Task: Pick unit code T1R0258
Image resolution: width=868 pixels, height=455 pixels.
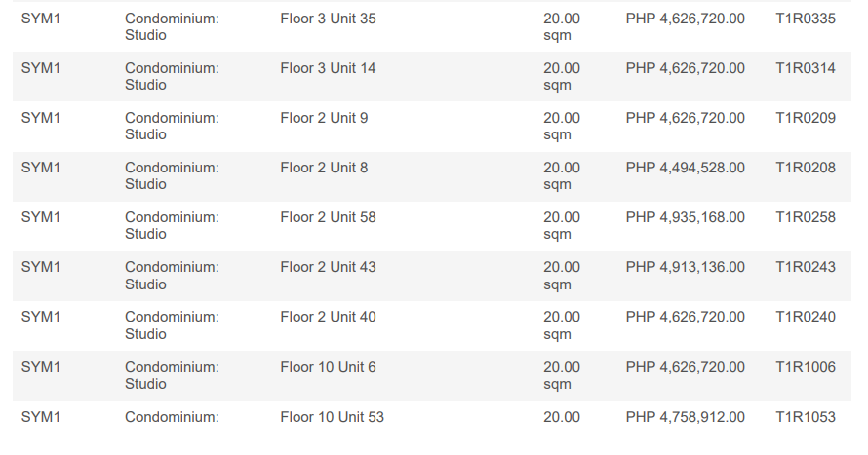Action: pos(805,217)
